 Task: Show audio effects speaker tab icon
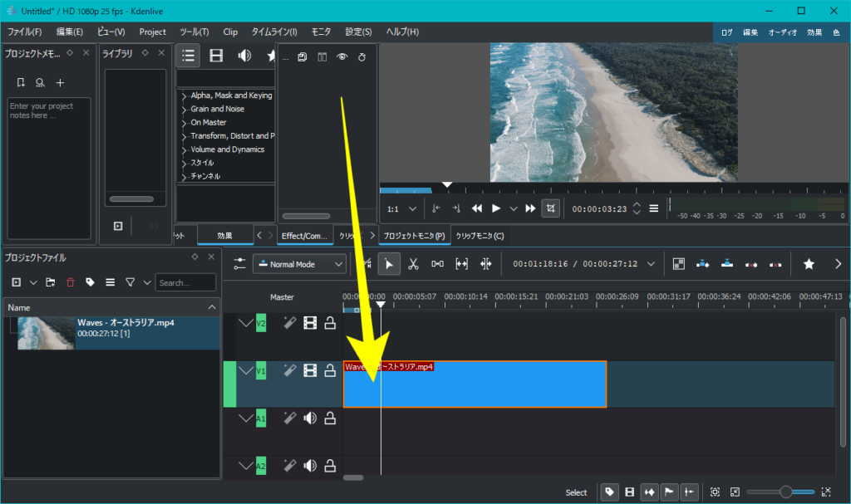pyautogui.click(x=244, y=56)
